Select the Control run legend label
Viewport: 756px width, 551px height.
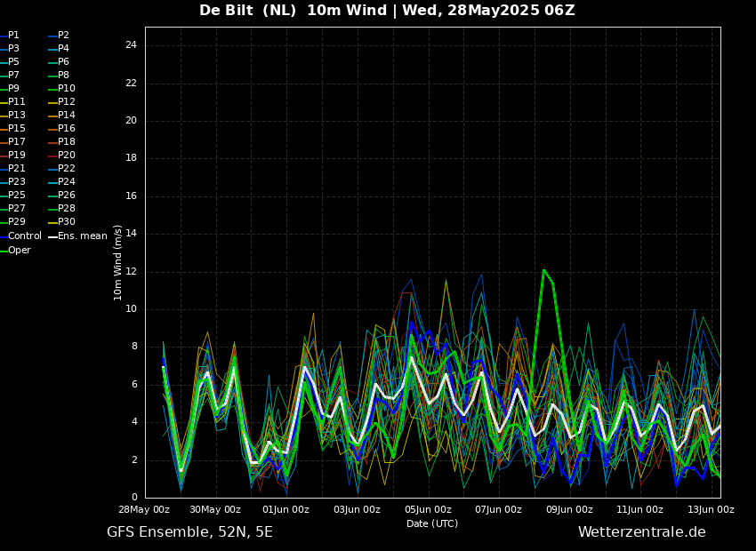(25, 236)
